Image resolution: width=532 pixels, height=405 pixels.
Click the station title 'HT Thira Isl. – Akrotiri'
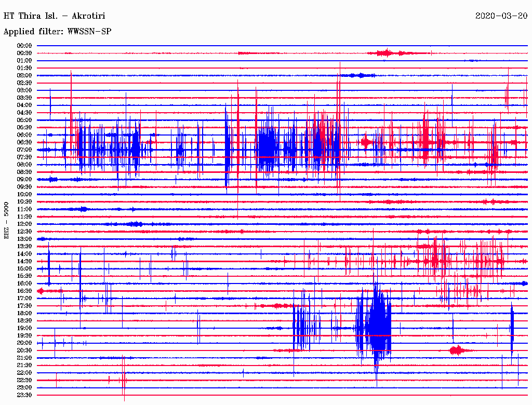pos(54,16)
